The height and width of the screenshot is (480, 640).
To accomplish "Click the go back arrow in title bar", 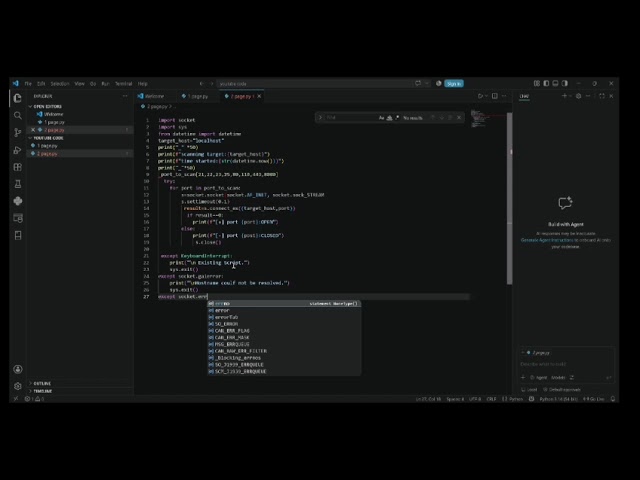I will [x=202, y=84].
